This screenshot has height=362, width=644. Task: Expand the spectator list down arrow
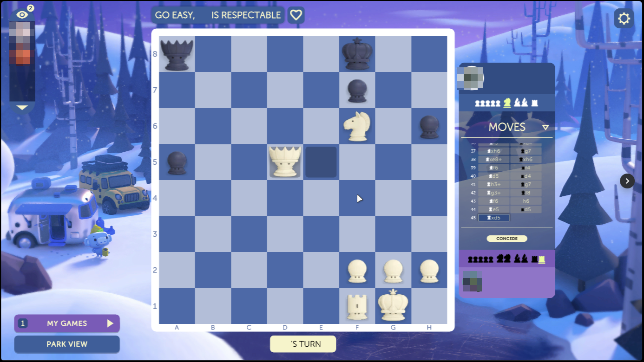(22, 107)
